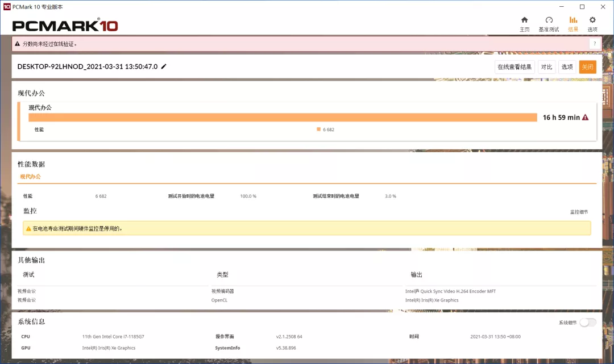Click the pencil icon to rename result
The image size is (614, 364).
coord(164,66)
